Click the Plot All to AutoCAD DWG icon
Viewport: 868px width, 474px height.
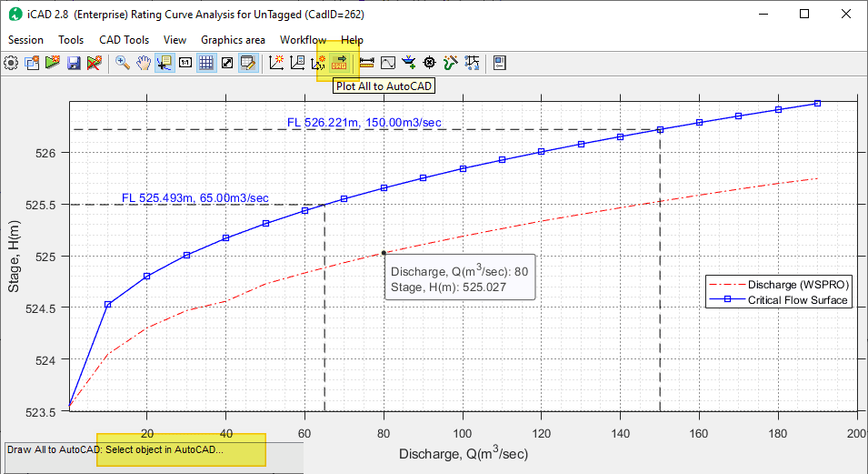pos(340,63)
